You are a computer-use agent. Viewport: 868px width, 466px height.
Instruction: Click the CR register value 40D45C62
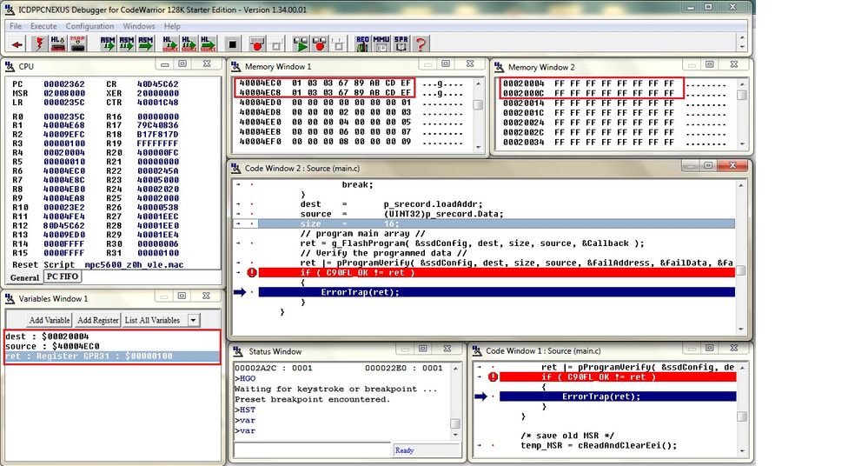pos(158,84)
